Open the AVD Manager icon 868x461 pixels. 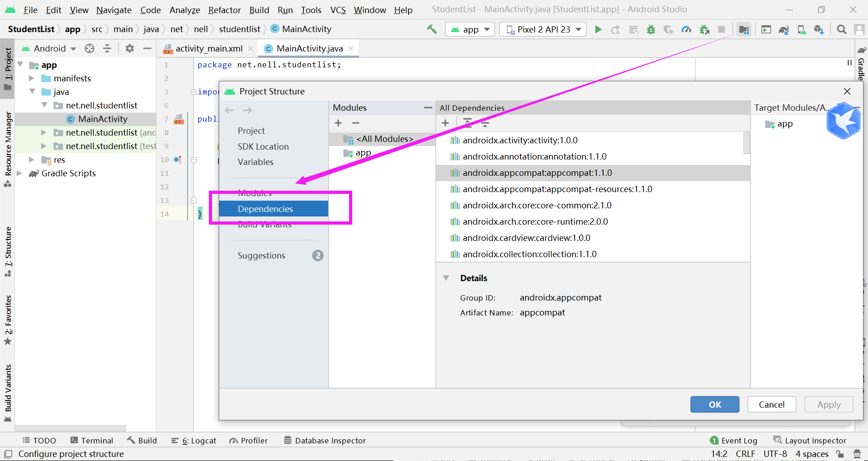tap(802, 29)
